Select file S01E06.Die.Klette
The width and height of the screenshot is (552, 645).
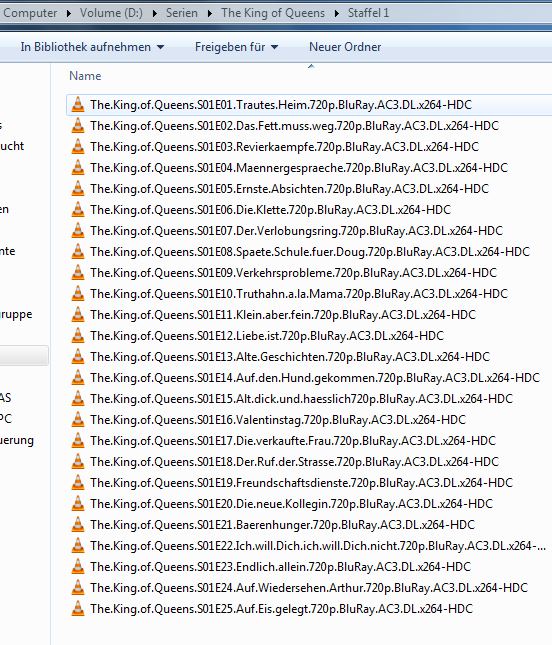pos(271,210)
